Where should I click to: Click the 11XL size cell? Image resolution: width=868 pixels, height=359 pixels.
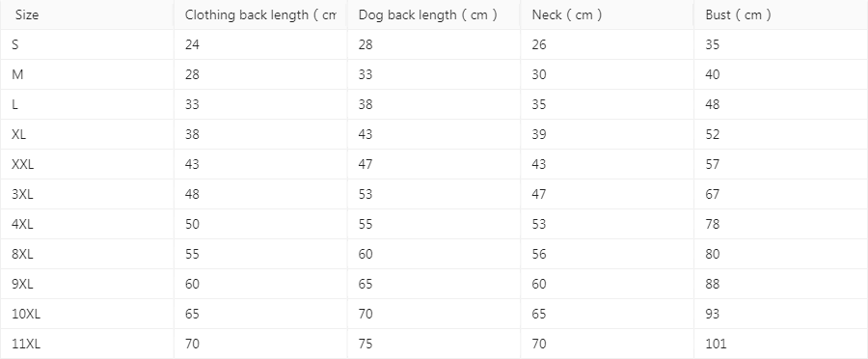click(x=87, y=344)
